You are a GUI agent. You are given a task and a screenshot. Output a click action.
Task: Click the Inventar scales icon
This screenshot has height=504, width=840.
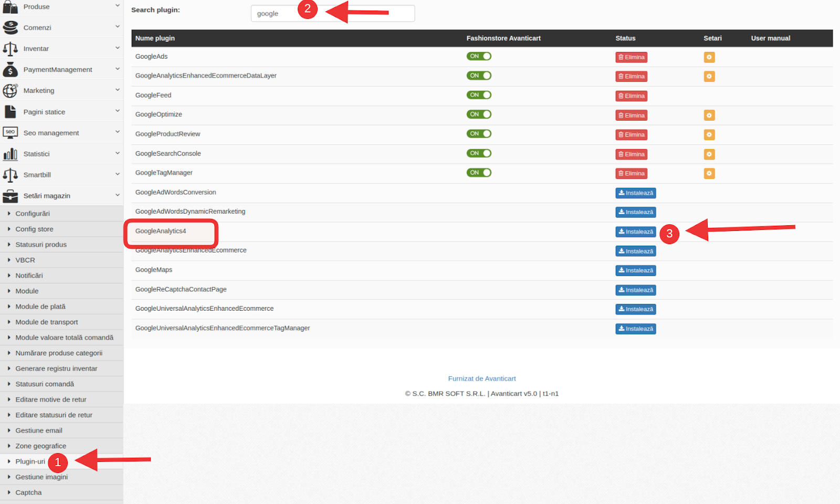[x=10, y=48]
